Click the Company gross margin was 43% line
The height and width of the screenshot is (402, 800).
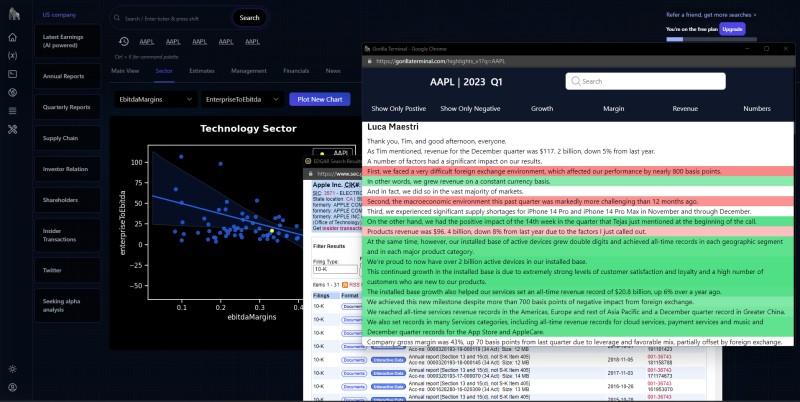pos(574,342)
